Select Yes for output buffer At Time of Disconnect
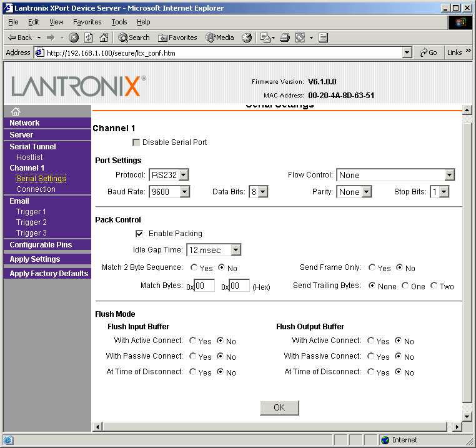476x448 pixels. coord(370,372)
